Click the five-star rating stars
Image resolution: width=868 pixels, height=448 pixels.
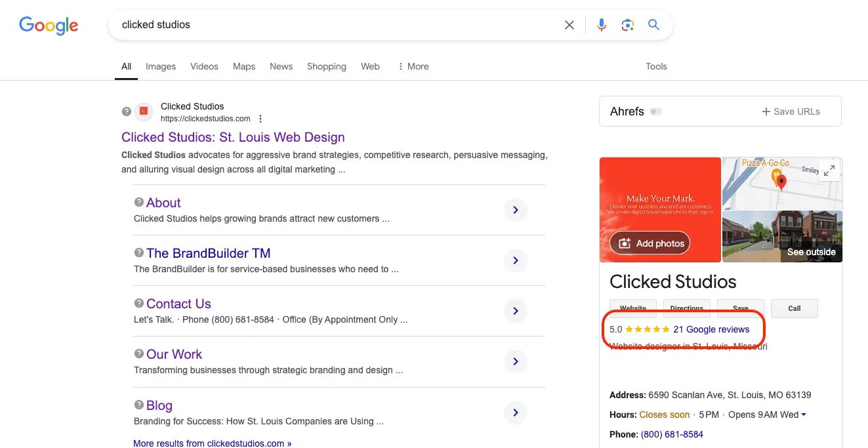click(648, 329)
